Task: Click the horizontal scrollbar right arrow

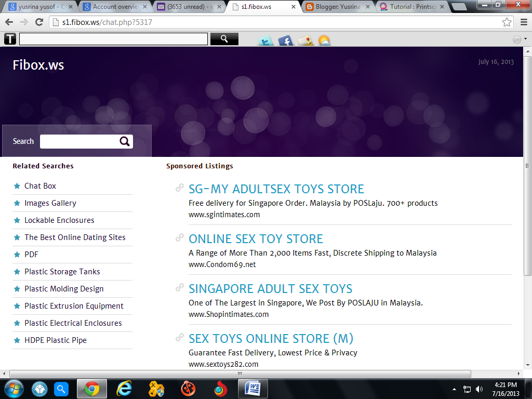Action: tap(518, 374)
